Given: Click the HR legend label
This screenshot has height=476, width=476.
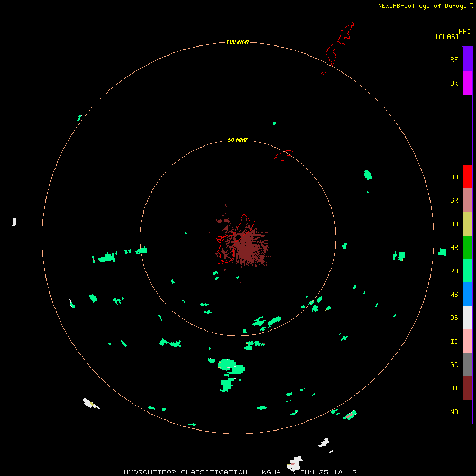Looking at the screenshot, I should click(x=454, y=248).
